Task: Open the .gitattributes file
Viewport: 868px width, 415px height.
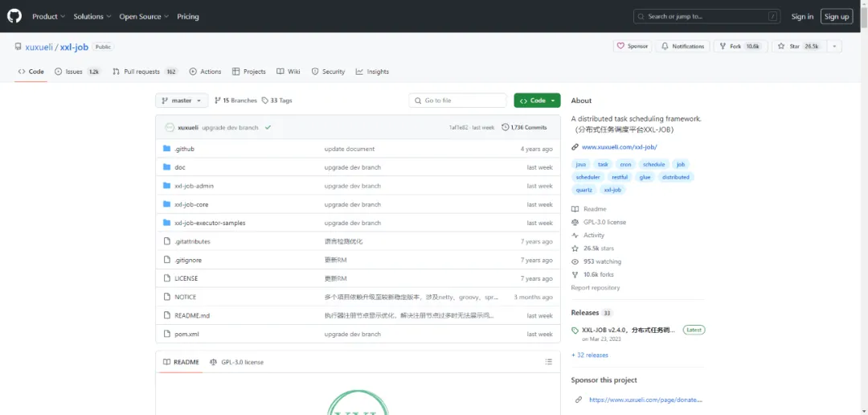Action: (192, 241)
